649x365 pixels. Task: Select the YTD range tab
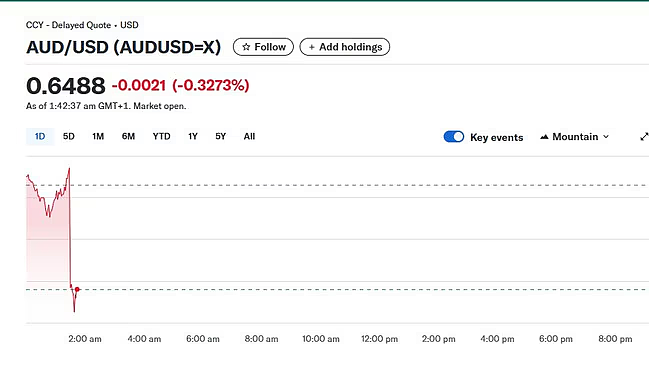(x=161, y=137)
